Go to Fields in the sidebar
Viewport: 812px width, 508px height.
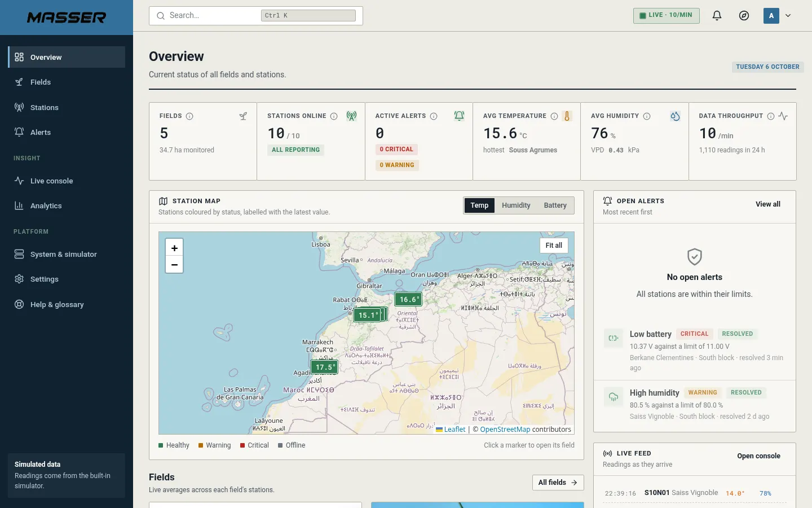(x=67, y=82)
